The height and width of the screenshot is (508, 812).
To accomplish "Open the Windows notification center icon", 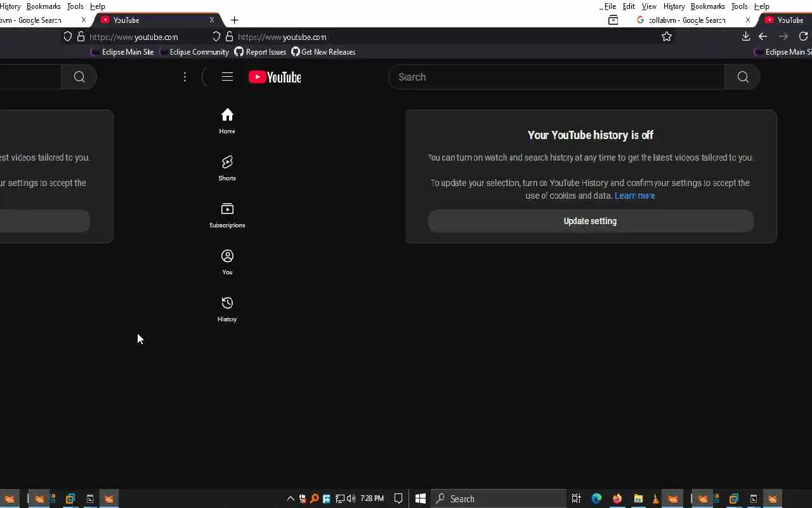I will [x=398, y=498].
